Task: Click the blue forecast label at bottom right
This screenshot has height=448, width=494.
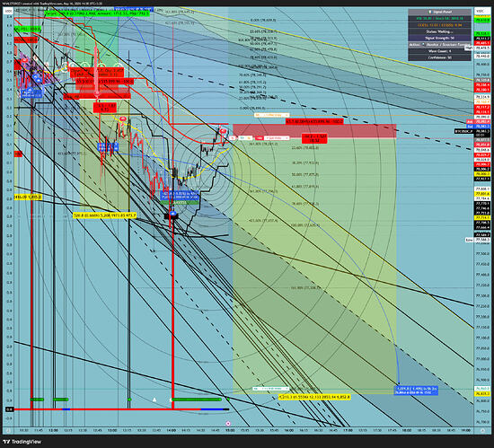Action: click(416, 391)
